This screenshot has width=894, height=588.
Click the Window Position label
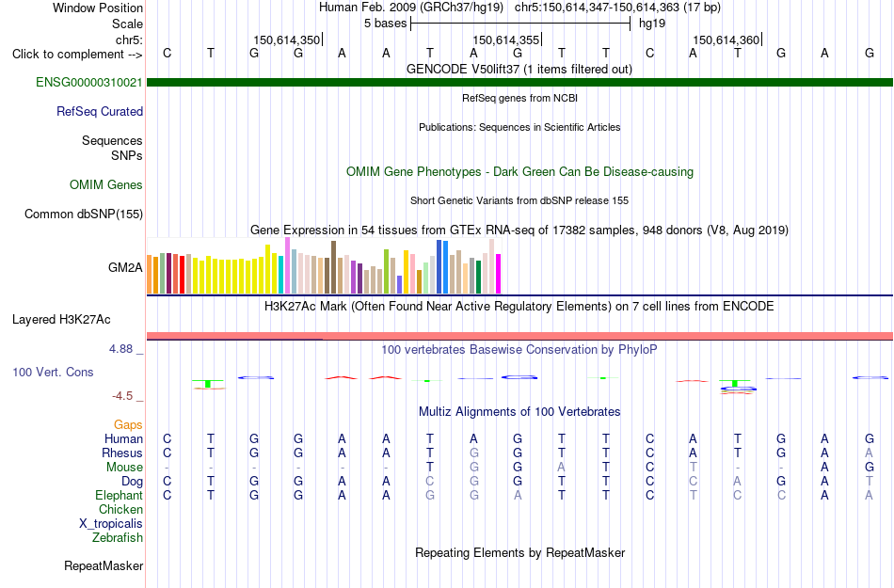coord(98,8)
